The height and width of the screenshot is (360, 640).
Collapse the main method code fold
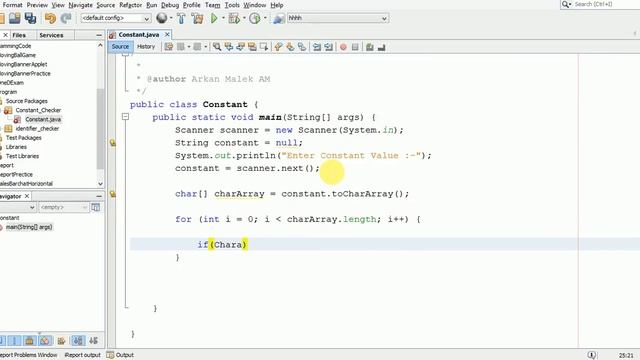tap(125, 117)
